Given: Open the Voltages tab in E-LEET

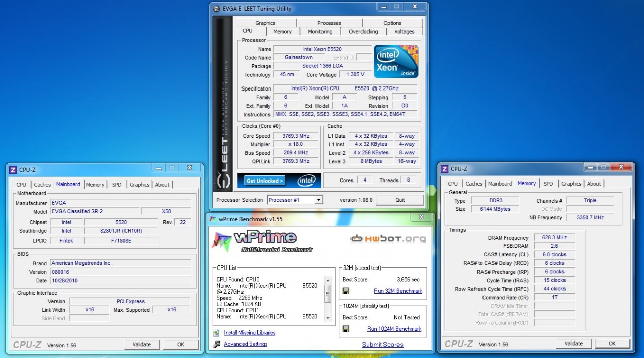Looking at the screenshot, I should point(405,31).
